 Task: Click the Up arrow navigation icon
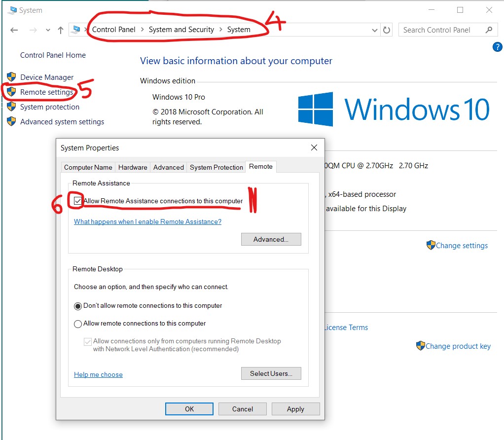(61, 30)
